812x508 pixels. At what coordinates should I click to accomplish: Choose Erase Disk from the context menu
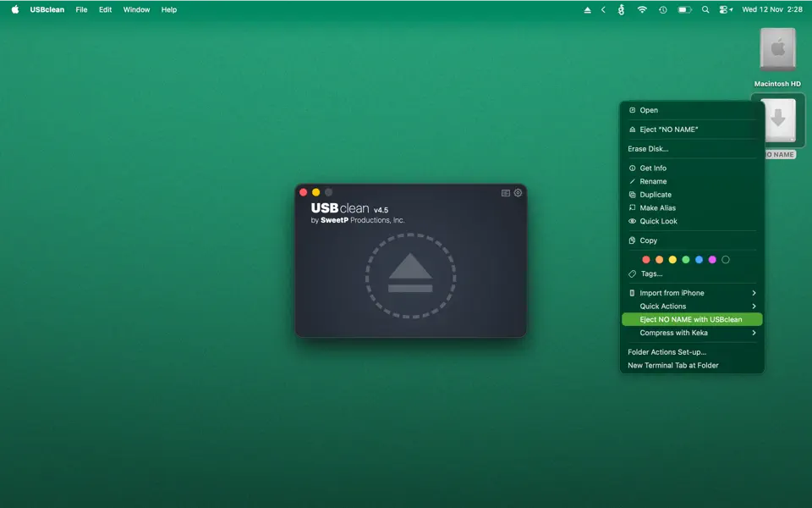pyautogui.click(x=653, y=148)
